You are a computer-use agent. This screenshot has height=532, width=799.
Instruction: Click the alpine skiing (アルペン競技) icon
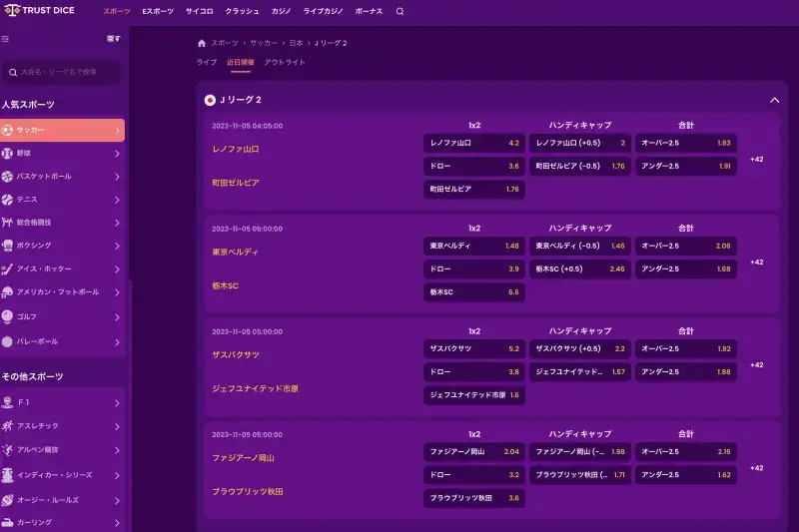7,450
